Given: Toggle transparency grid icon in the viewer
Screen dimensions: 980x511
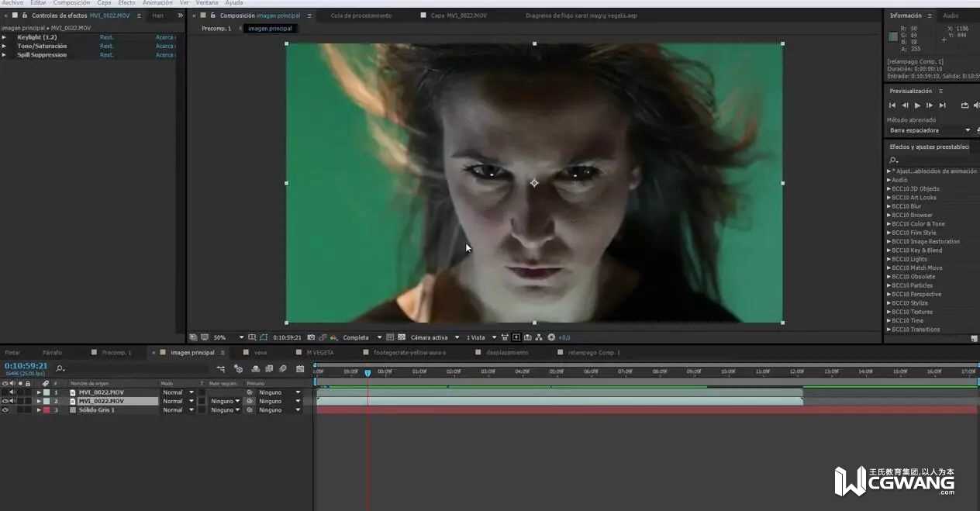Looking at the screenshot, I should coord(402,337).
